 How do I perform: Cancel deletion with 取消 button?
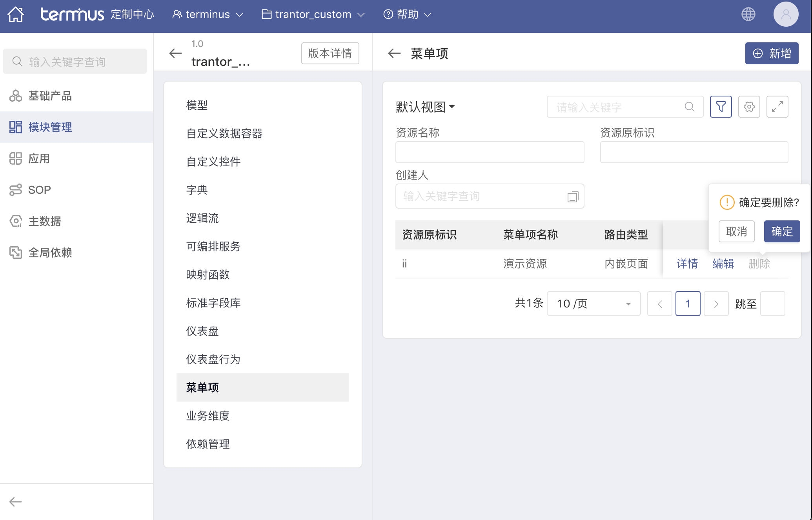click(x=736, y=231)
